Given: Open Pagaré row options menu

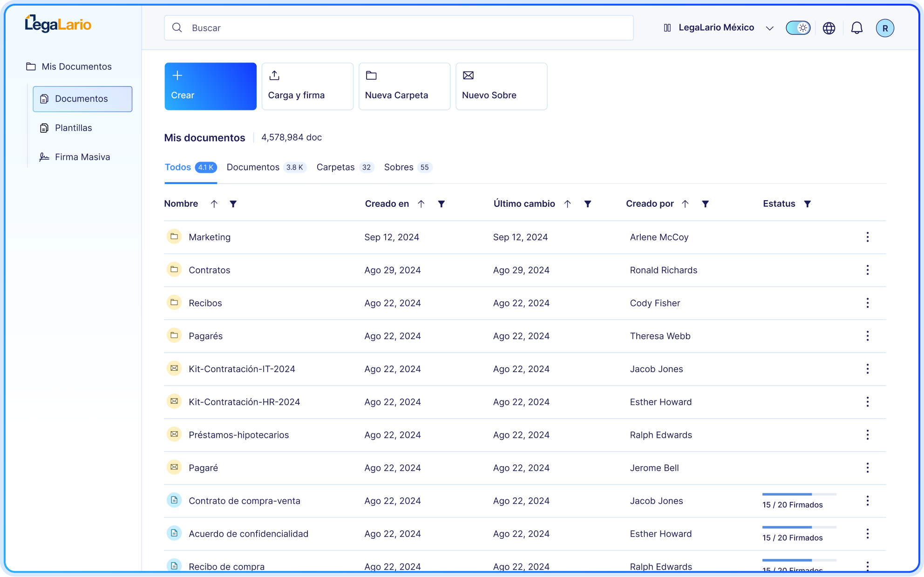Looking at the screenshot, I should pyautogui.click(x=867, y=468).
